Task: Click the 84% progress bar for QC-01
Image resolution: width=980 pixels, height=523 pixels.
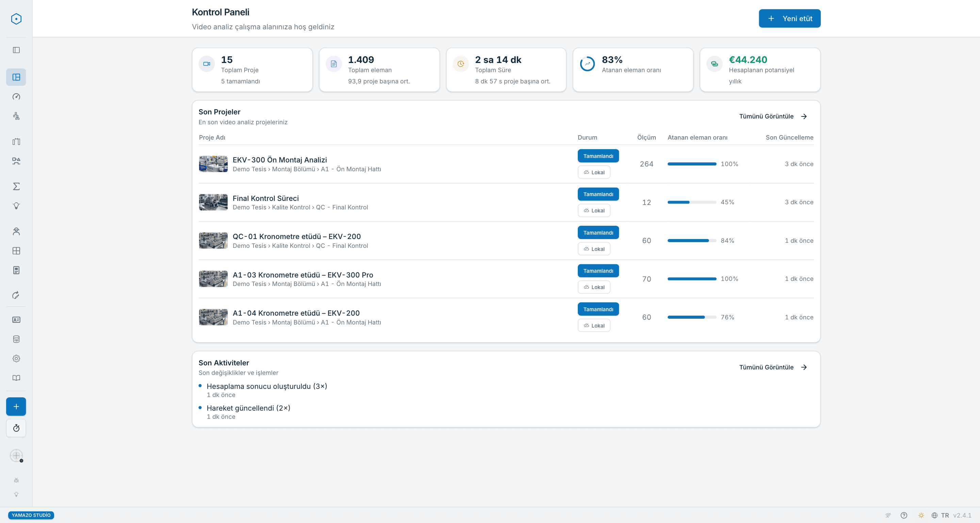Action: click(x=692, y=241)
